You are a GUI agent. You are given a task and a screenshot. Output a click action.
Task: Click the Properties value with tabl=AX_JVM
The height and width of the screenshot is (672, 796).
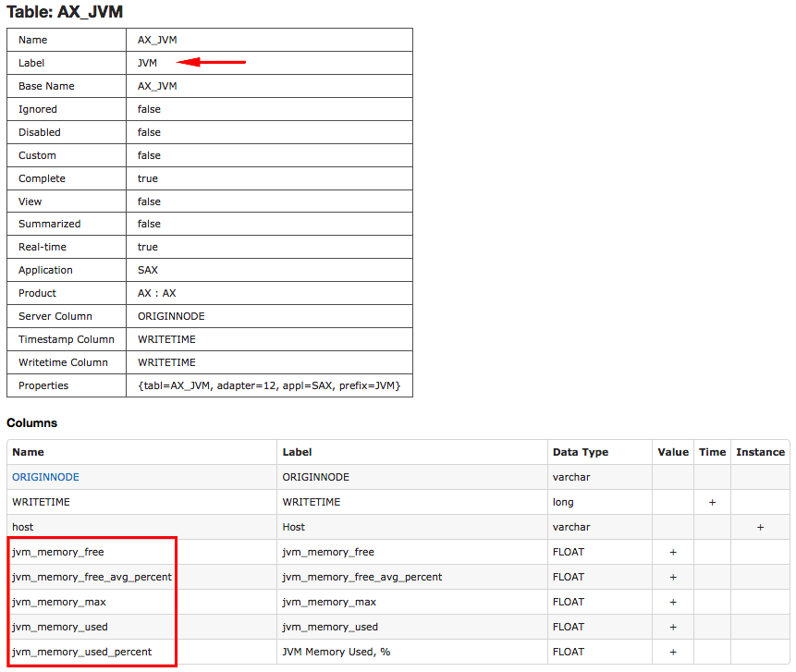pyautogui.click(x=269, y=385)
